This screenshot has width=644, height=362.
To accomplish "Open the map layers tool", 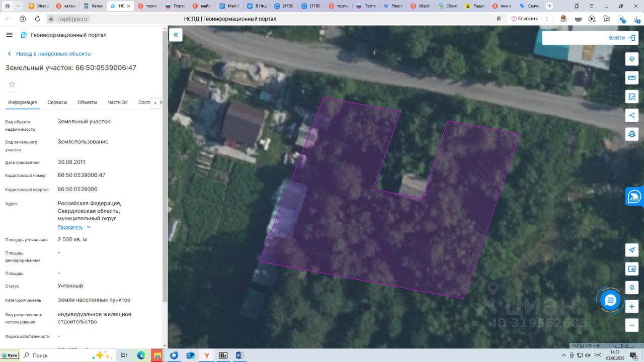I will (x=632, y=59).
